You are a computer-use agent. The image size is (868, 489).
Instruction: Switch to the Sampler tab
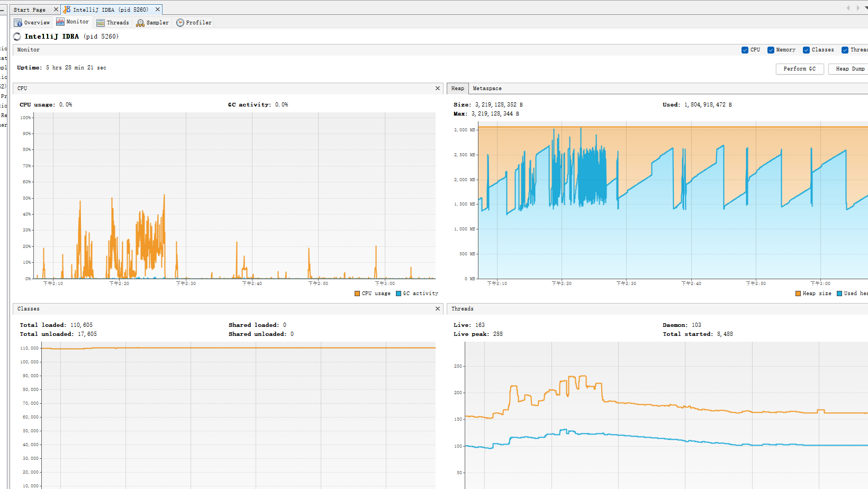click(x=152, y=23)
